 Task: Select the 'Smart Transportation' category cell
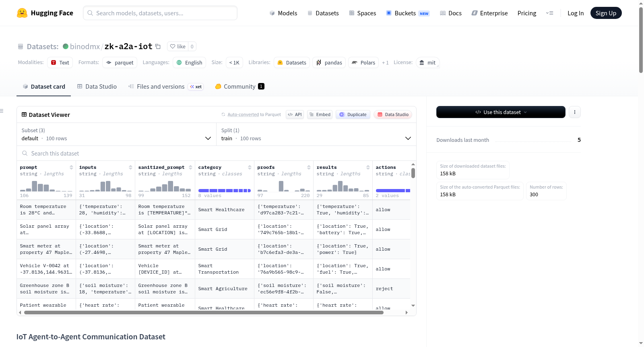click(x=224, y=269)
